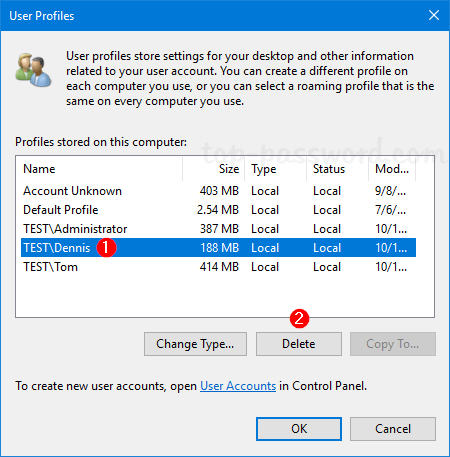Click the red number 2 marker
The image size is (450, 457).
(x=299, y=319)
